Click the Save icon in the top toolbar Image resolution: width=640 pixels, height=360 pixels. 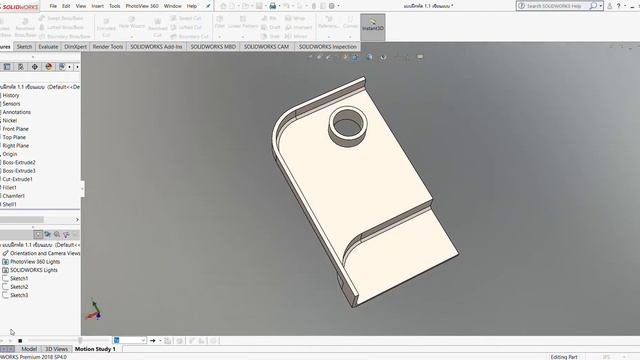(259, 6)
